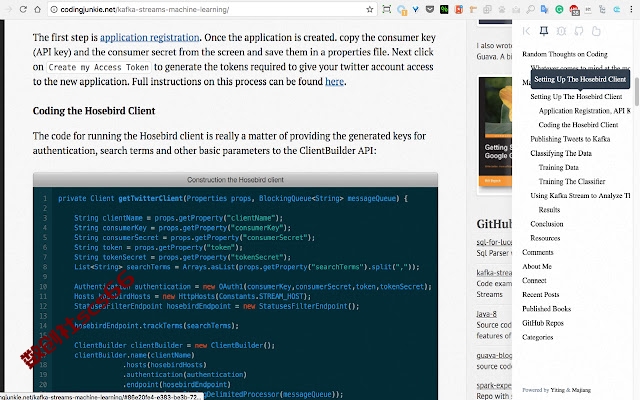Go to Coding the Hosebird Client outline item
Screen dimensions: 640x400
point(578,125)
